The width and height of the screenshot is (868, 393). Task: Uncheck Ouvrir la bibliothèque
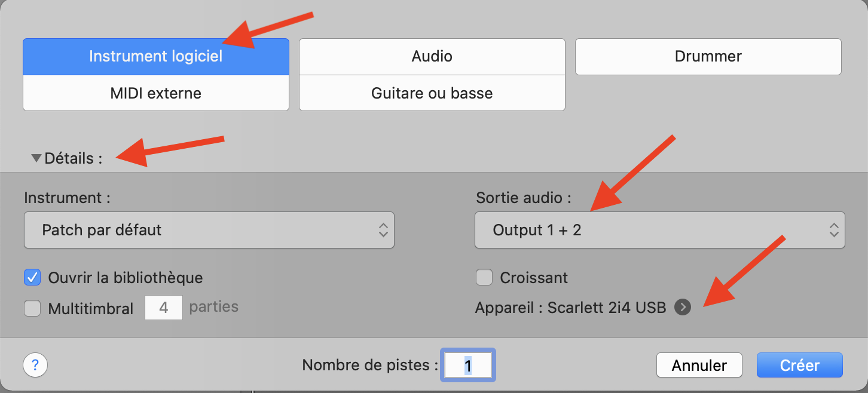(32, 278)
